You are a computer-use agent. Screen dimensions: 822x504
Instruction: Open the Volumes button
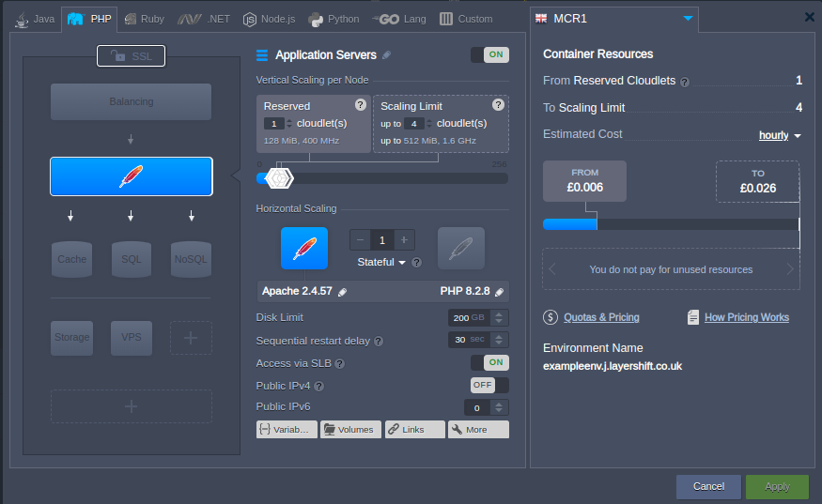[x=350, y=430]
